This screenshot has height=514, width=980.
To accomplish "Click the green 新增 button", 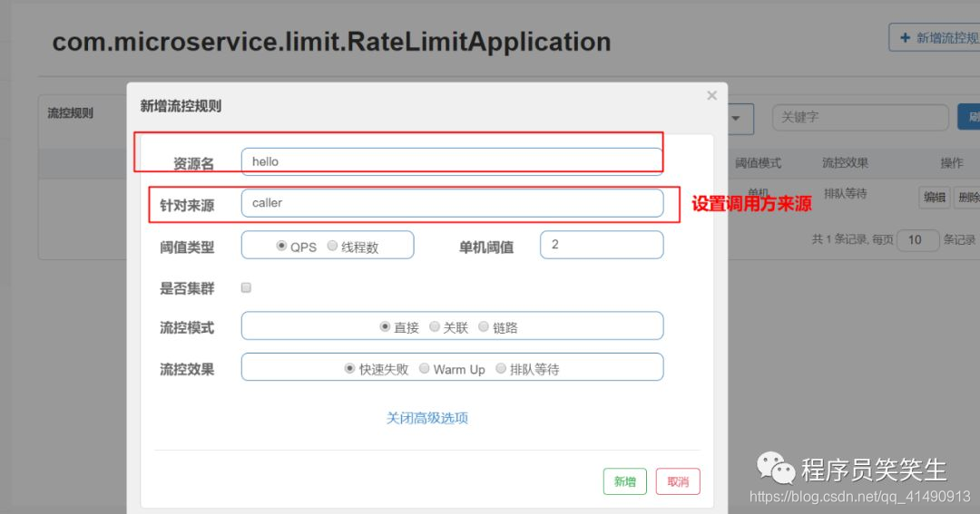I will pos(625,481).
